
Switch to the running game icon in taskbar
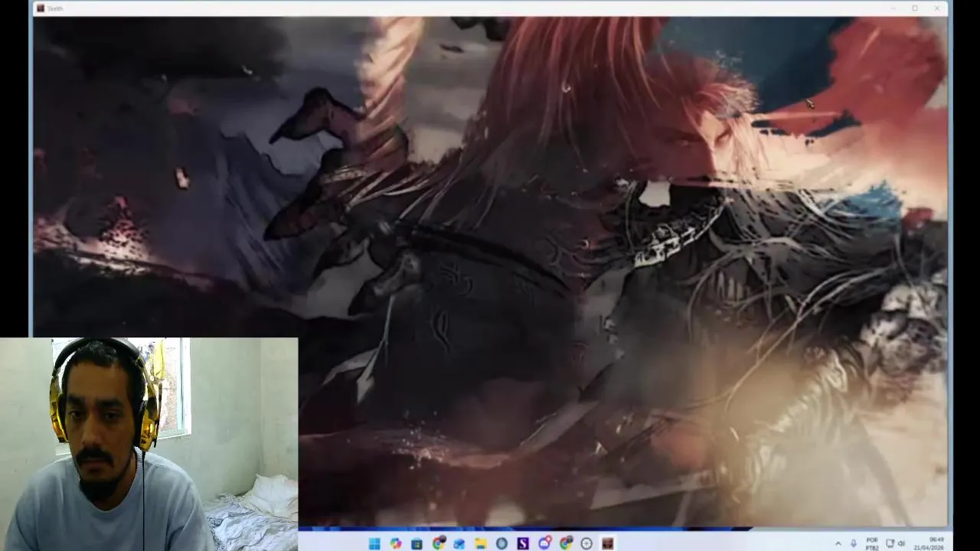point(608,543)
